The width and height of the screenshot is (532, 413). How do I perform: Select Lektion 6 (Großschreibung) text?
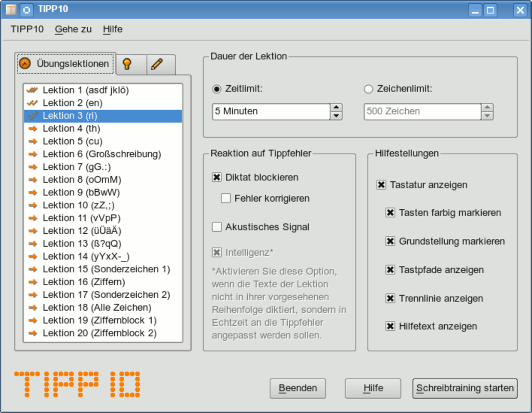pos(102,154)
